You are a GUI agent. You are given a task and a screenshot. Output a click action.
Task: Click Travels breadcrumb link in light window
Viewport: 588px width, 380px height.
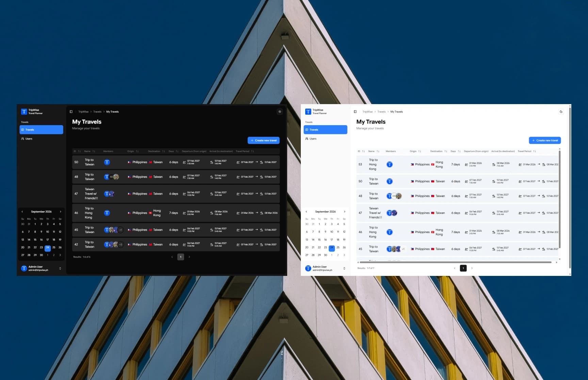tap(381, 112)
